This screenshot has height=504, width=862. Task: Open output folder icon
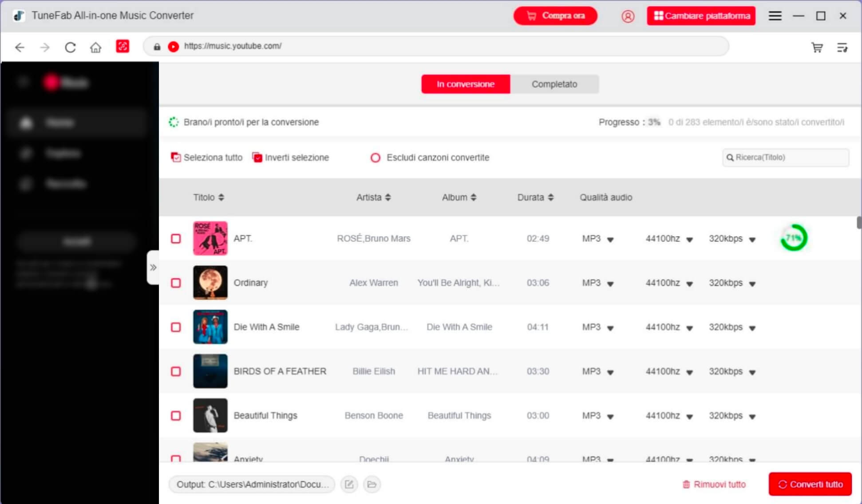372,484
